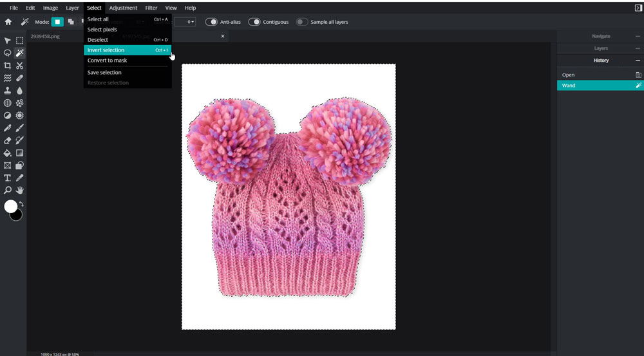Select the Draw brush tool
Screen dimensions: 644x356
pyautogui.click(x=20, y=128)
